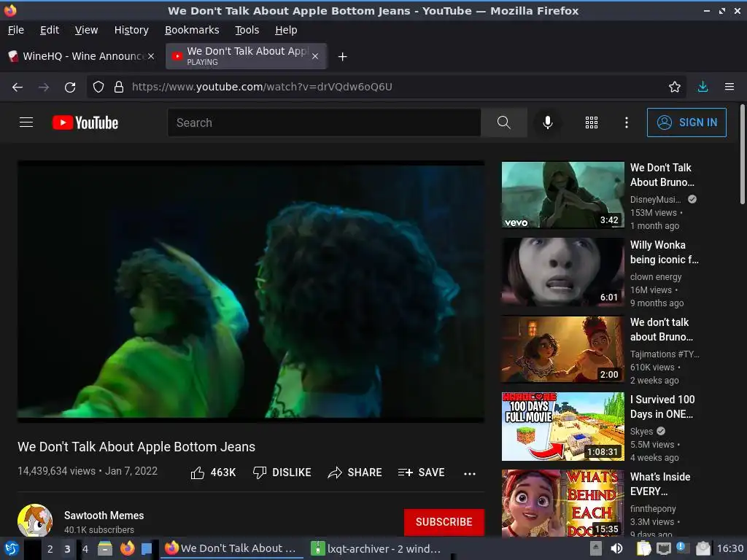The width and height of the screenshot is (747, 560).
Task: Go back with browser back arrow
Action: point(18,87)
